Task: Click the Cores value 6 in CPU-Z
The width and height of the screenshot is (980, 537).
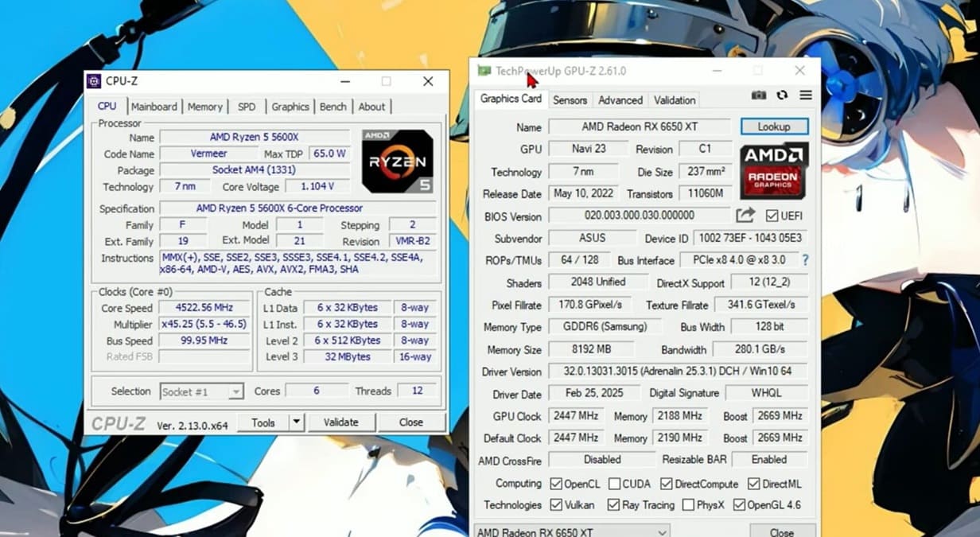Action: click(317, 391)
